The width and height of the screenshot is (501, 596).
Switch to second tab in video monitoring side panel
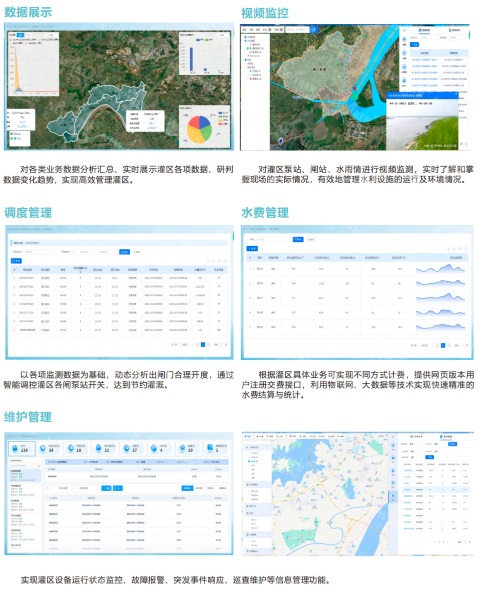click(454, 30)
